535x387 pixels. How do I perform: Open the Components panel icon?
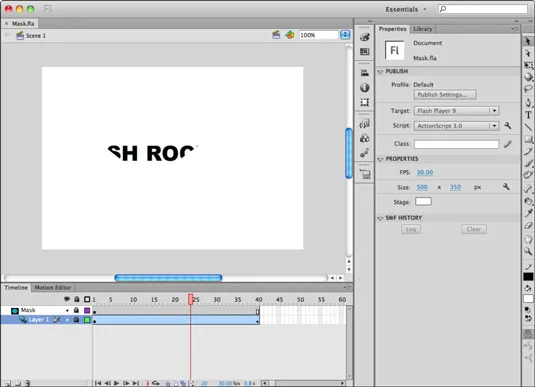tap(364, 139)
